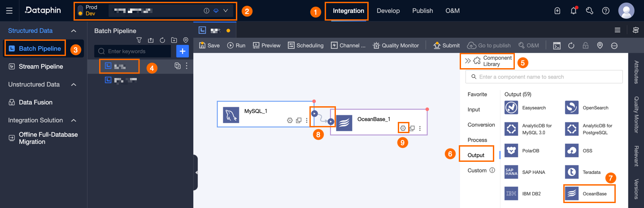Screen dimensions: 644x208
Task: Click the lightning quick-action icon in header
Action: click(x=557, y=11)
